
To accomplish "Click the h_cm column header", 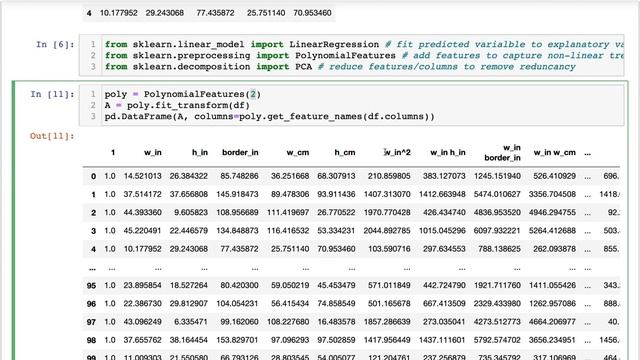I will [x=345, y=153].
